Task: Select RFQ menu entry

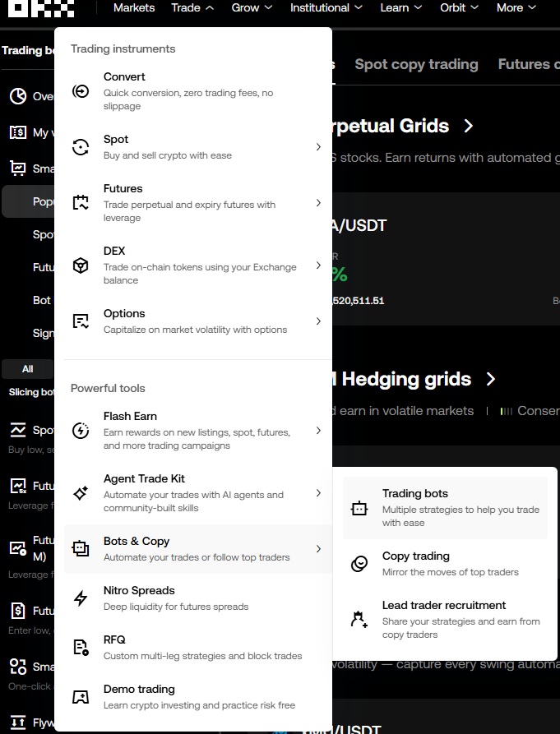Action: (198, 648)
